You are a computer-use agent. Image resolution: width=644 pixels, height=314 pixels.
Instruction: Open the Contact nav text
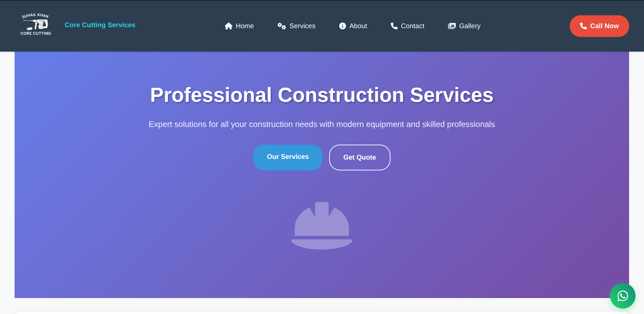(412, 26)
